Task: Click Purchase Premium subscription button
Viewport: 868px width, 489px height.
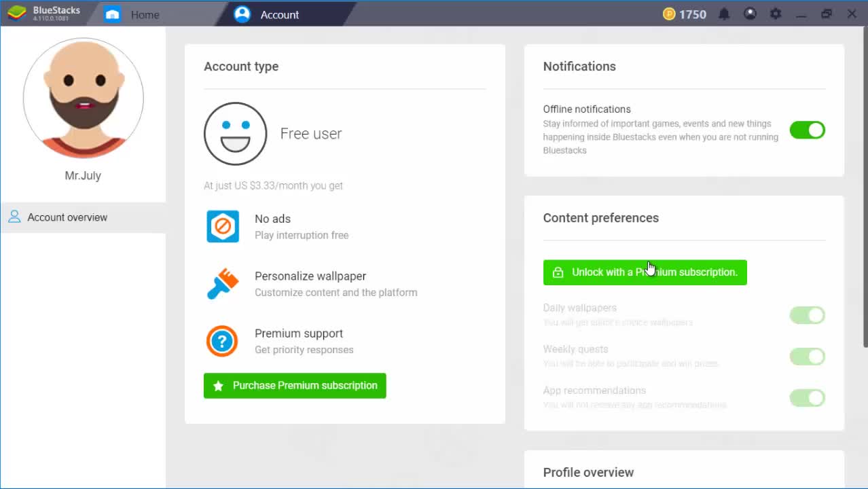Action: click(295, 386)
